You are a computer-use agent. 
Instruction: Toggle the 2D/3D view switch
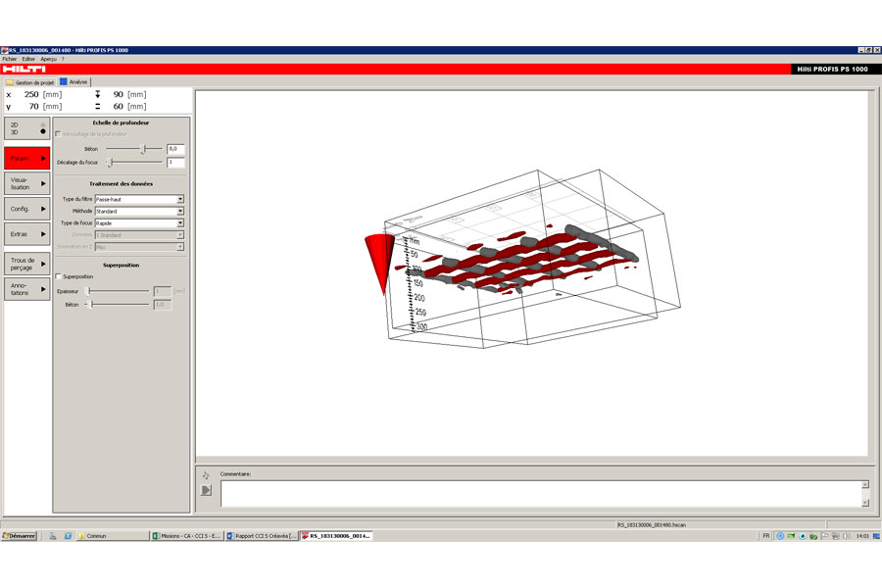tap(26, 128)
